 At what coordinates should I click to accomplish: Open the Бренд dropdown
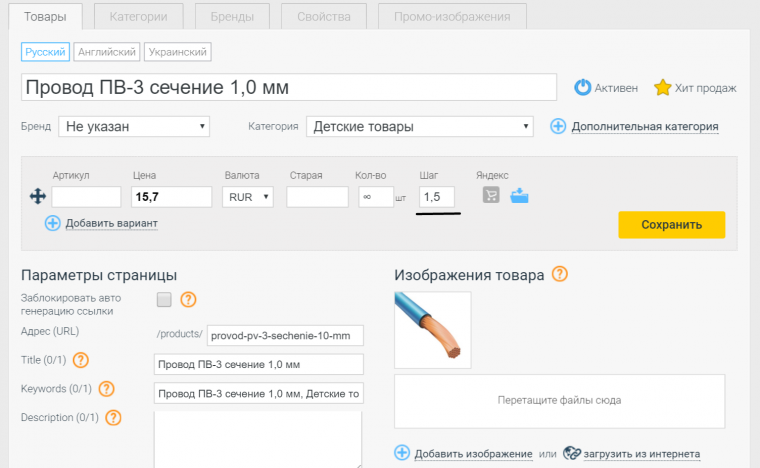(x=134, y=127)
